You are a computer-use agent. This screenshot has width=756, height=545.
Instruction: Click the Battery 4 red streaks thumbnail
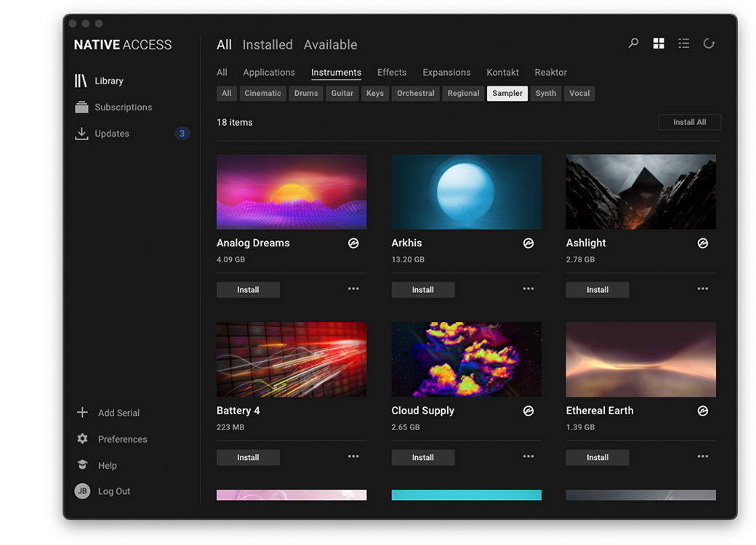pyautogui.click(x=291, y=360)
